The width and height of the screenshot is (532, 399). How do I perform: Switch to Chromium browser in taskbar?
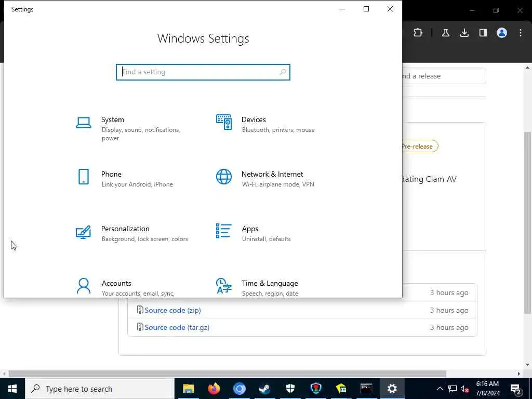coord(239,389)
